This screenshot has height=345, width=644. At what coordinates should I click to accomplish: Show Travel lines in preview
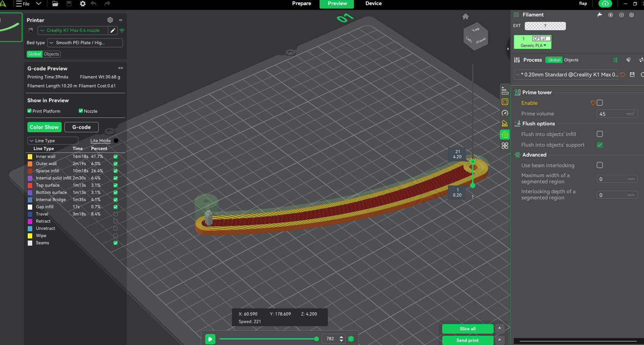(x=115, y=214)
